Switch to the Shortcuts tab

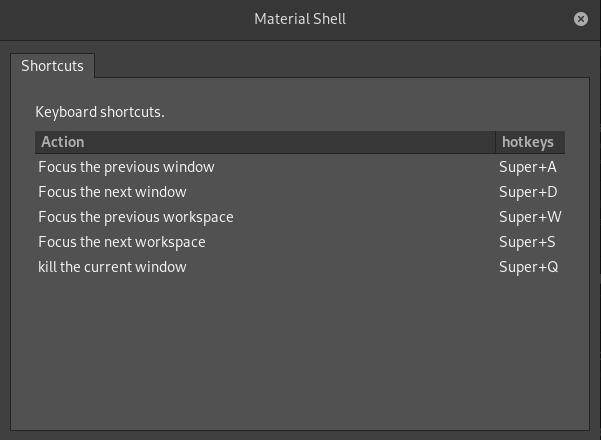pyautogui.click(x=53, y=66)
